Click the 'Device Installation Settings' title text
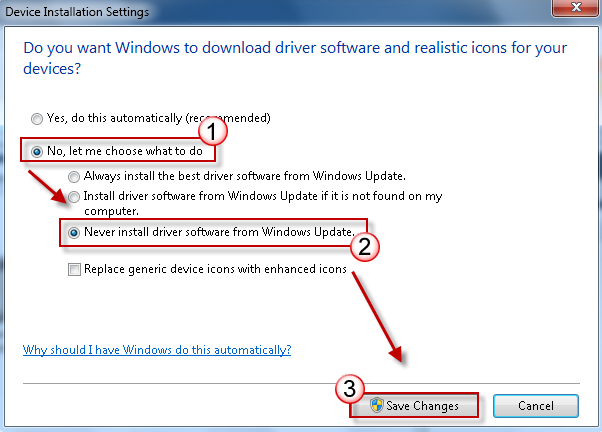The image size is (602, 432). 77,12
